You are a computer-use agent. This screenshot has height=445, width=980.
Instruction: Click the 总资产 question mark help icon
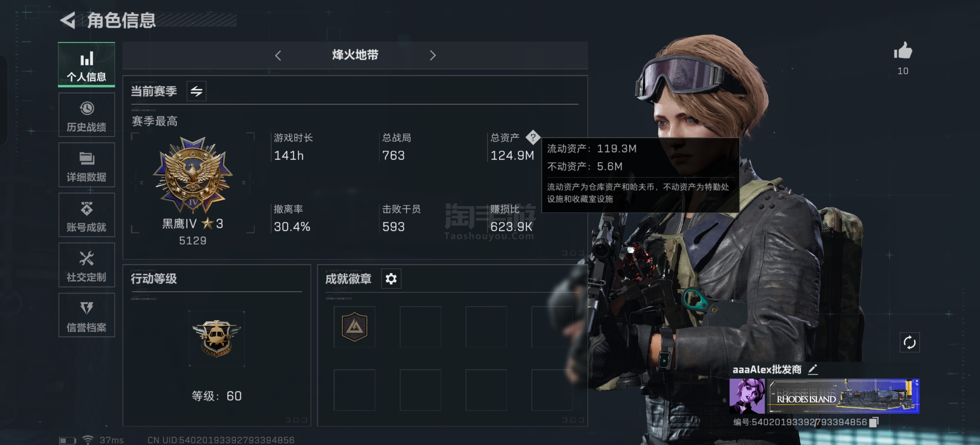coord(533,137)
